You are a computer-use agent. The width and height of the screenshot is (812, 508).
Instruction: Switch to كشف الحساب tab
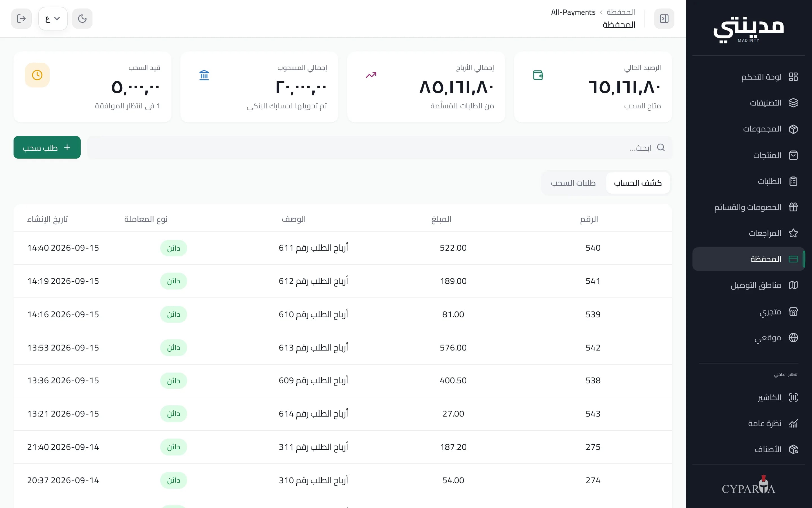pos(638,183)
